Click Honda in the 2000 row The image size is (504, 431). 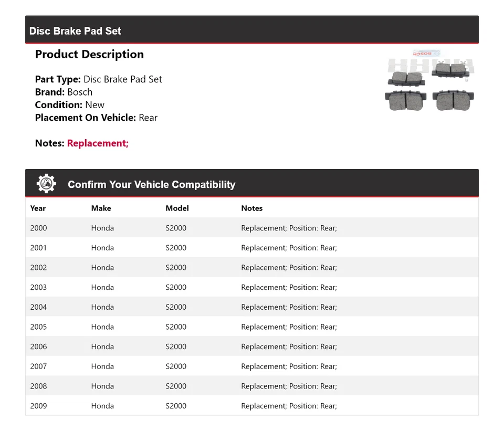pos(102,228)
